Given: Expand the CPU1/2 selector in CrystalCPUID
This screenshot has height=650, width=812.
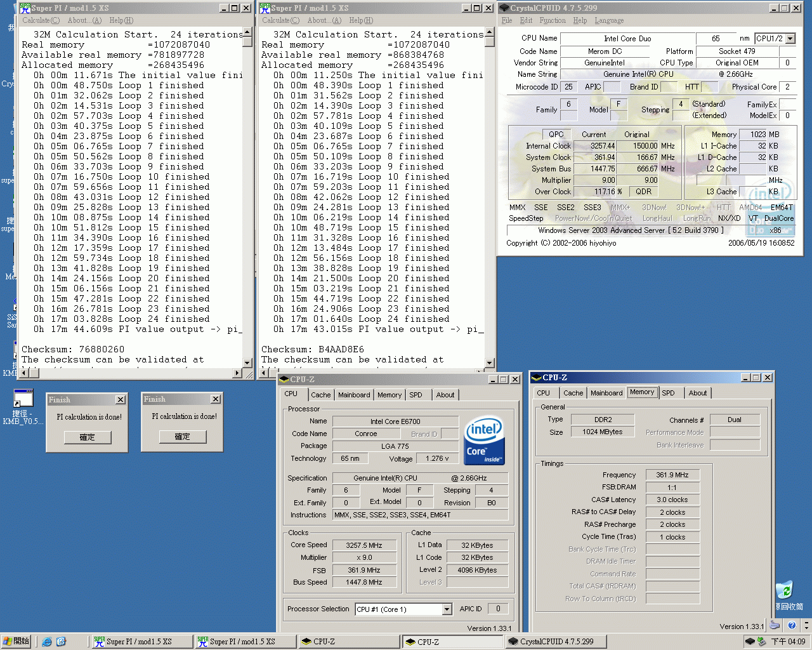Looking at the screenshot, I should coord(790,39).
